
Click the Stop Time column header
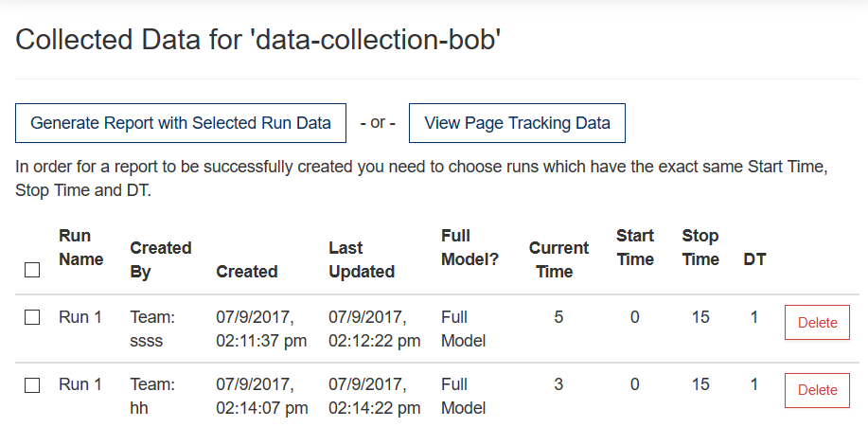(700, 247)
